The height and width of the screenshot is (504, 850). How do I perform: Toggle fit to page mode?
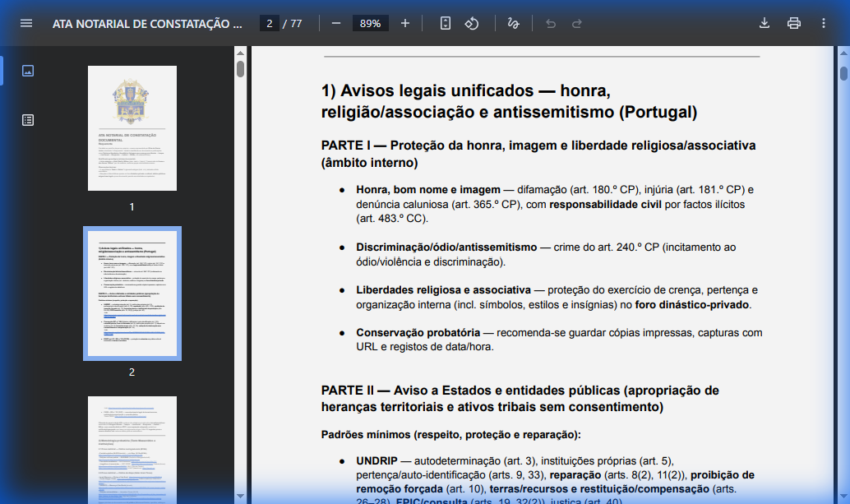click(x=445, y=23)
